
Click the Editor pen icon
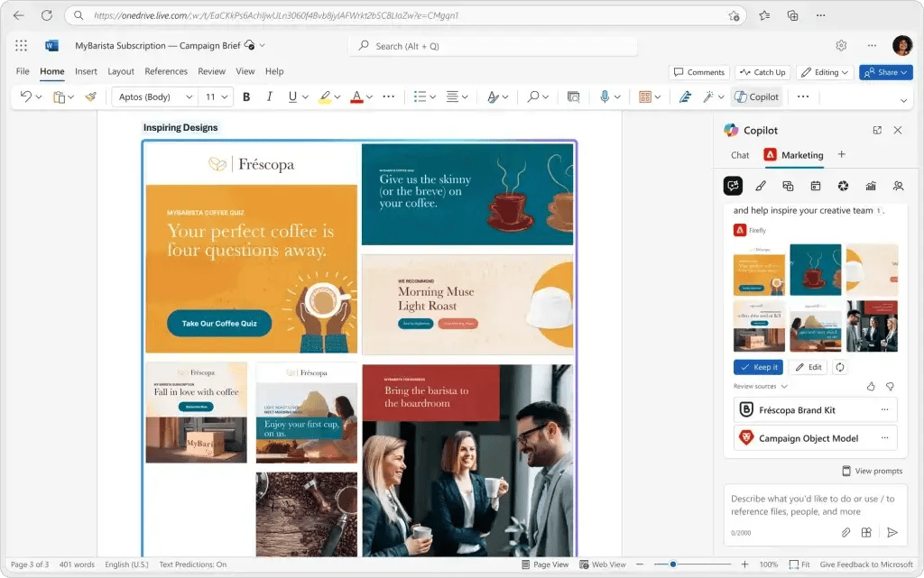point(685,97)
